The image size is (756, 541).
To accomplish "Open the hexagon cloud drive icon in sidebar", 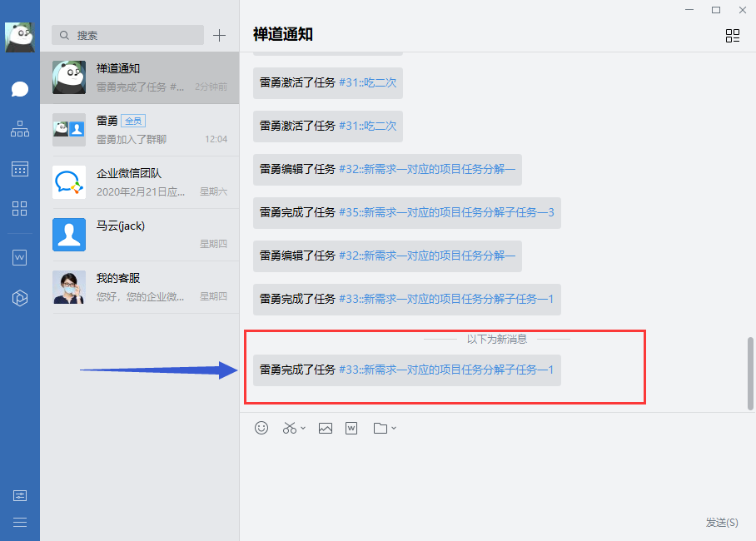I will (20, 298).
